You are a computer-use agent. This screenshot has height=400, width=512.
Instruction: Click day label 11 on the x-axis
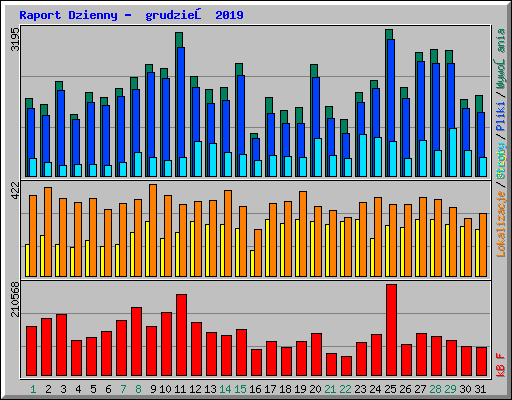(180, 389)
